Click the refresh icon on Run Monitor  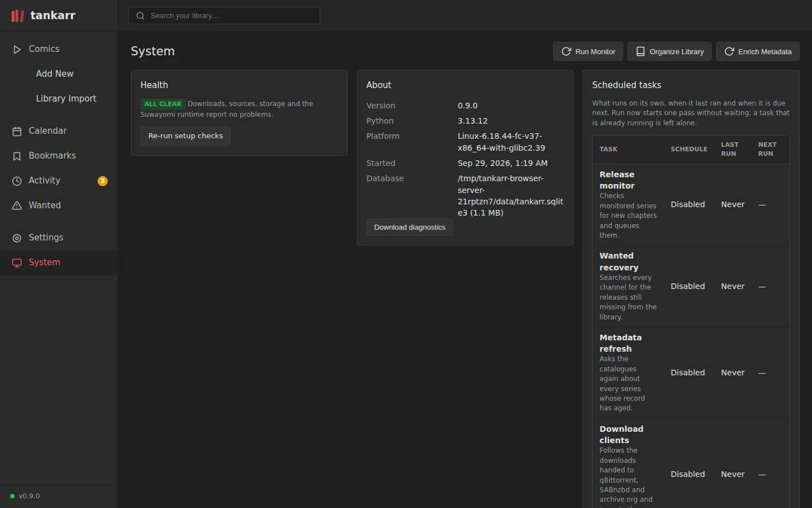pos(566,51)
